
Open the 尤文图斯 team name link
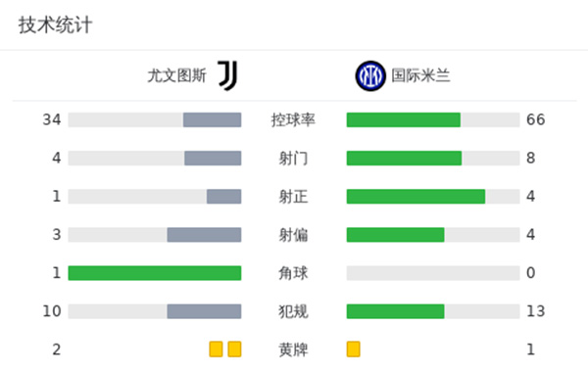177,75
